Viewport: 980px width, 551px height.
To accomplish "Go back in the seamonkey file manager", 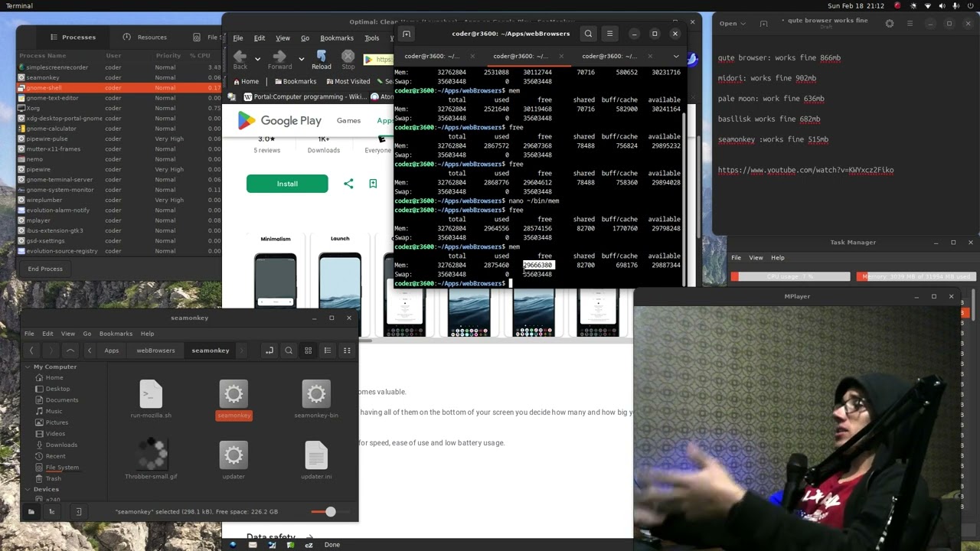I will (x=31, y=350).
